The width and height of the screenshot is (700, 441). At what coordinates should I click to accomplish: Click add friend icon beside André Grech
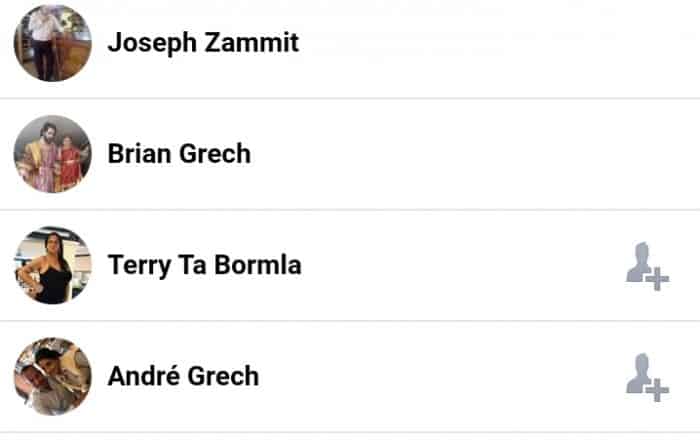coord(646,377)
